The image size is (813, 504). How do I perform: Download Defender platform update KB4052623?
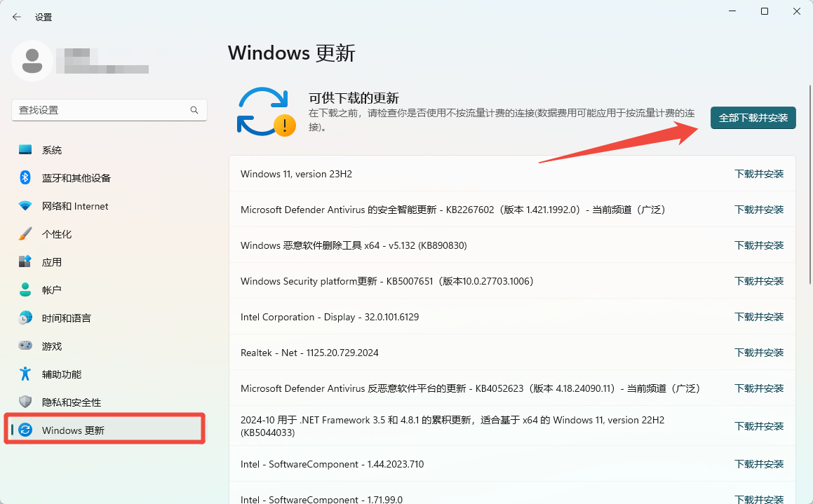(x=758, y=388)
